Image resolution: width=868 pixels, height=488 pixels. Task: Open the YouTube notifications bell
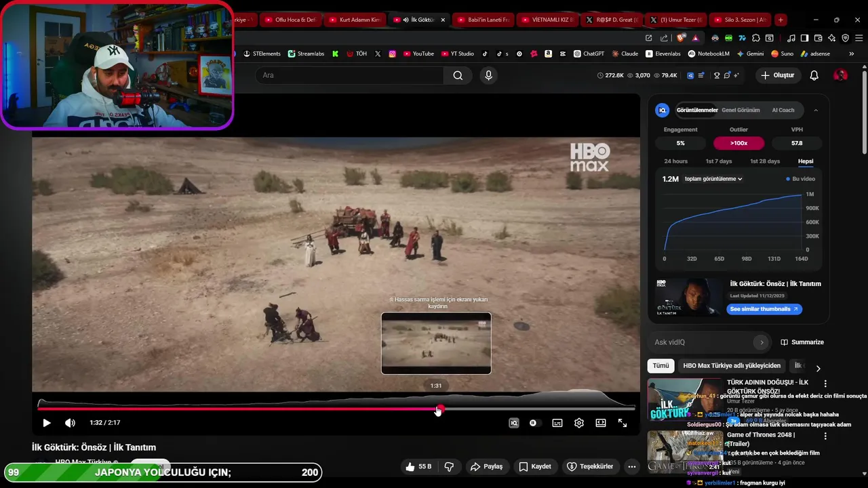click(x=814, y=75)
